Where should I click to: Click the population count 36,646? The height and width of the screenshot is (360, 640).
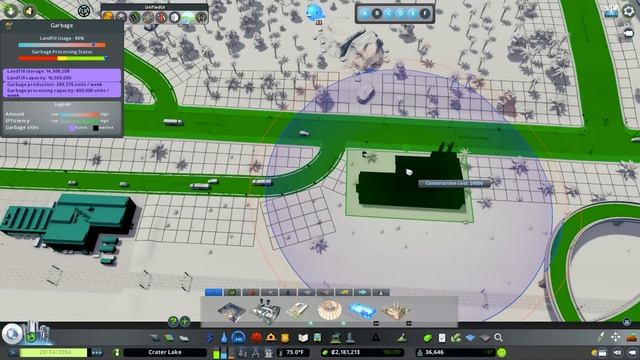pos(434,352)
